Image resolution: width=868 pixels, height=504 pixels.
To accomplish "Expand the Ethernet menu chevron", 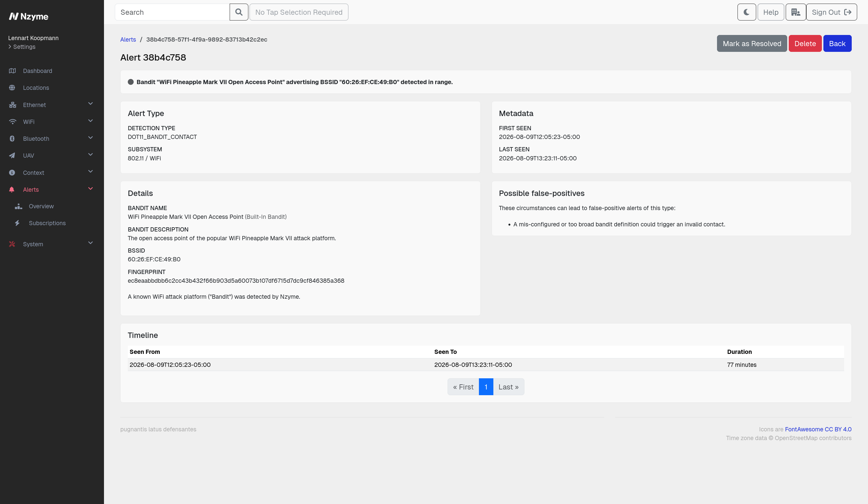I will point(91,104).
